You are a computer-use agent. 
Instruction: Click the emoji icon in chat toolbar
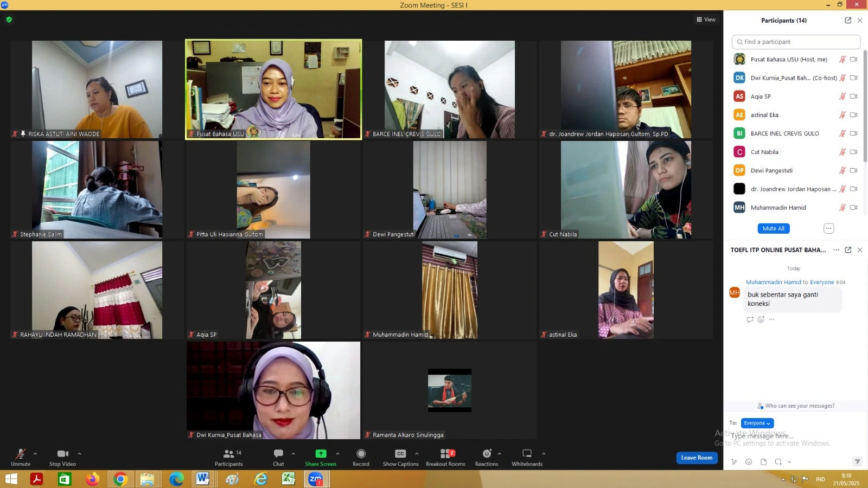point(749,462)
